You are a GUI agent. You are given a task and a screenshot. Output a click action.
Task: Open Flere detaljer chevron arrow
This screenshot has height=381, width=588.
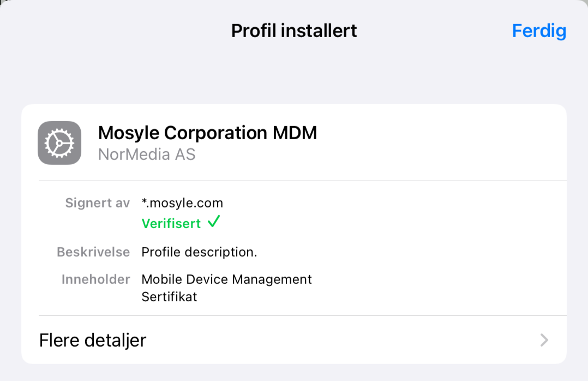544,340
